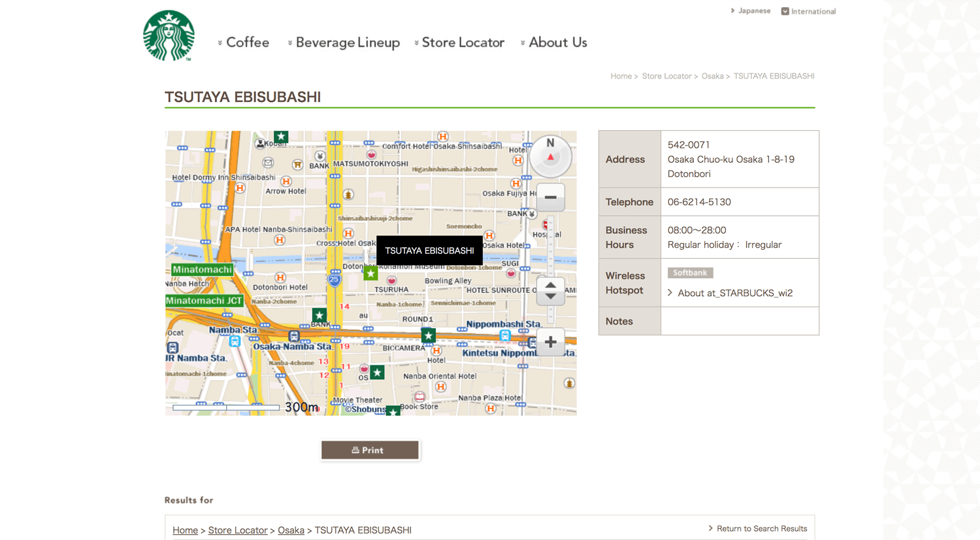
Task: Print the store page
Action: point(370,450)
